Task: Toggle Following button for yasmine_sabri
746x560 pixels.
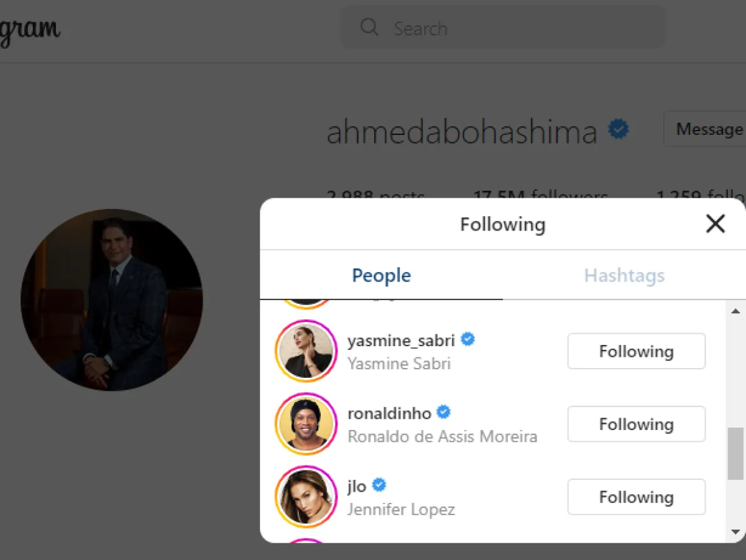Action: point(637,351)
